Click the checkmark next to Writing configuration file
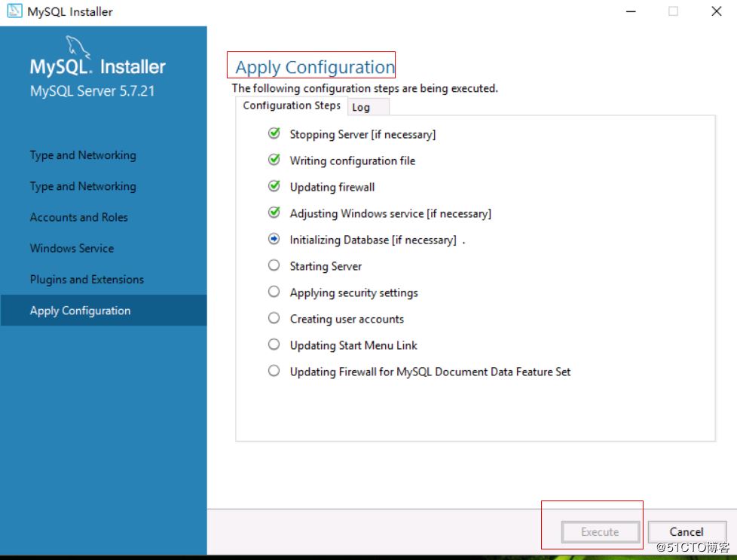 click(274, 159)
